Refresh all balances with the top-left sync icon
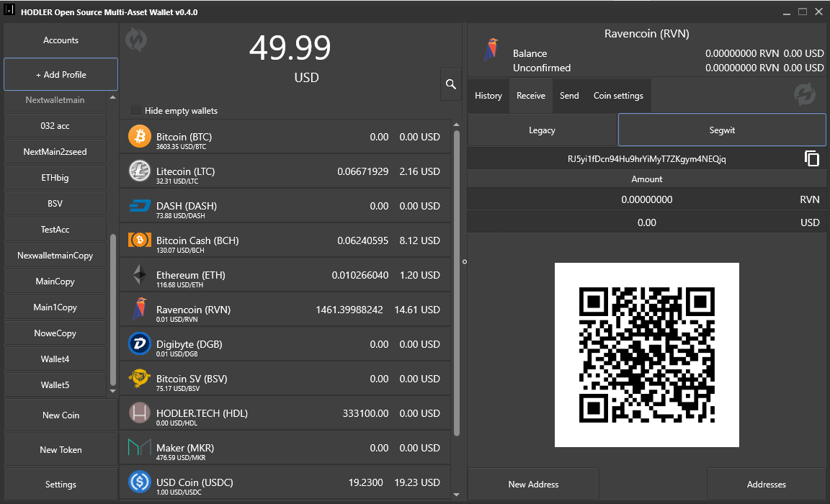Screen dimensions: 830x504 pyautogui.click(x=136, y=40)
